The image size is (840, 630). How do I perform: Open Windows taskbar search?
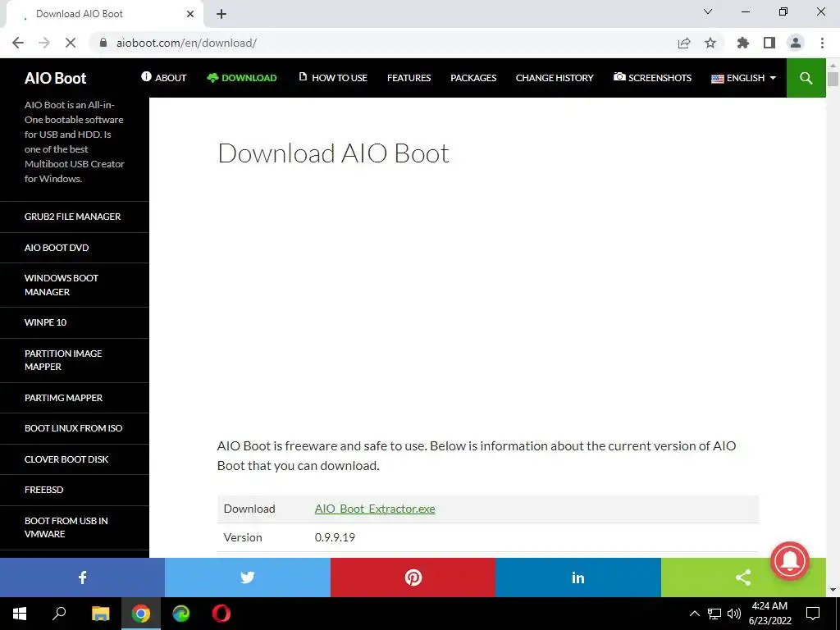point(59,614)
